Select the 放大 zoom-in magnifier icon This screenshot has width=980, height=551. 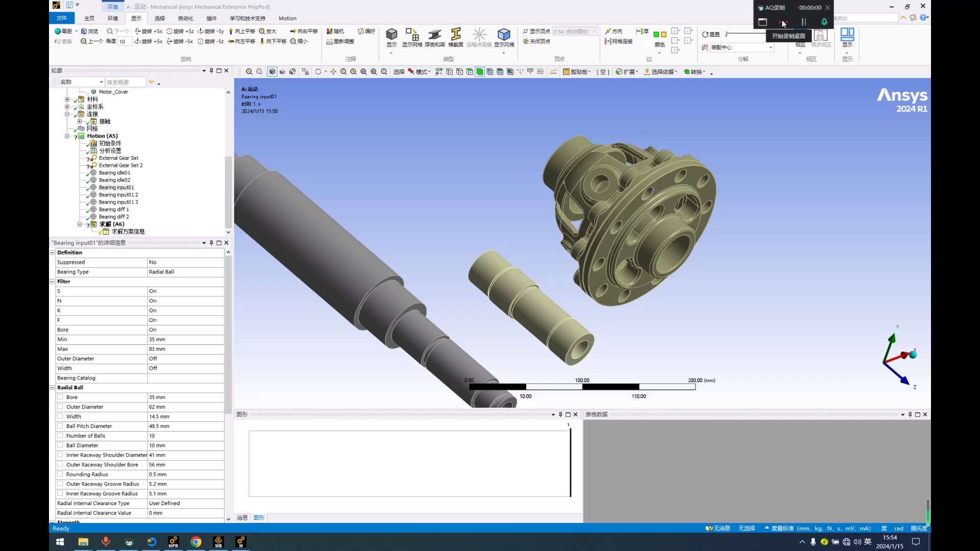[x=262, y=31]
